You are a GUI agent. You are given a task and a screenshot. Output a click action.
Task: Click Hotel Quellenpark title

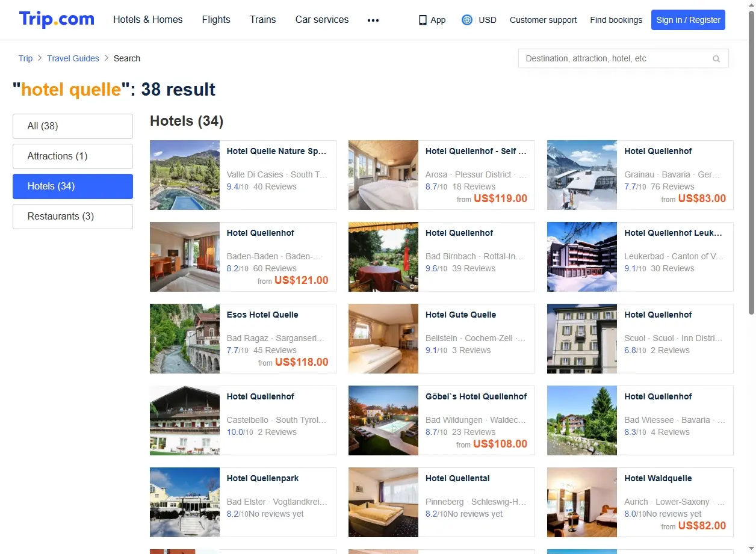[262, 479]
